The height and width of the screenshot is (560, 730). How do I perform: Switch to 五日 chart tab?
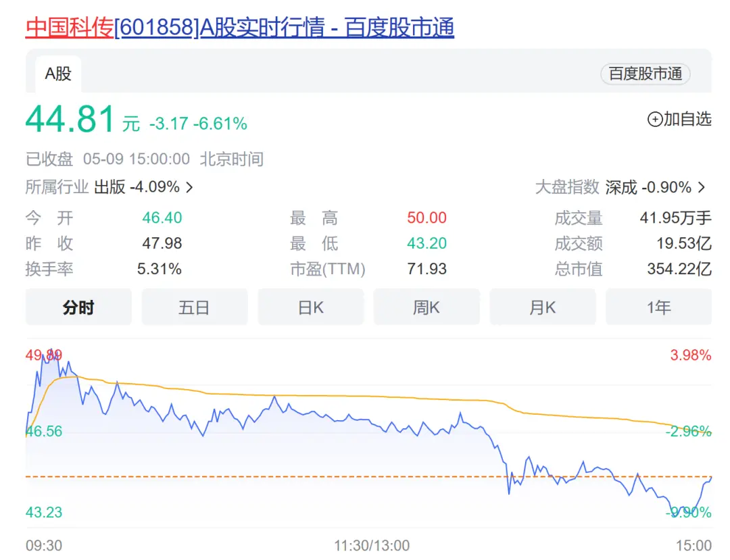(x=195, y=307)
